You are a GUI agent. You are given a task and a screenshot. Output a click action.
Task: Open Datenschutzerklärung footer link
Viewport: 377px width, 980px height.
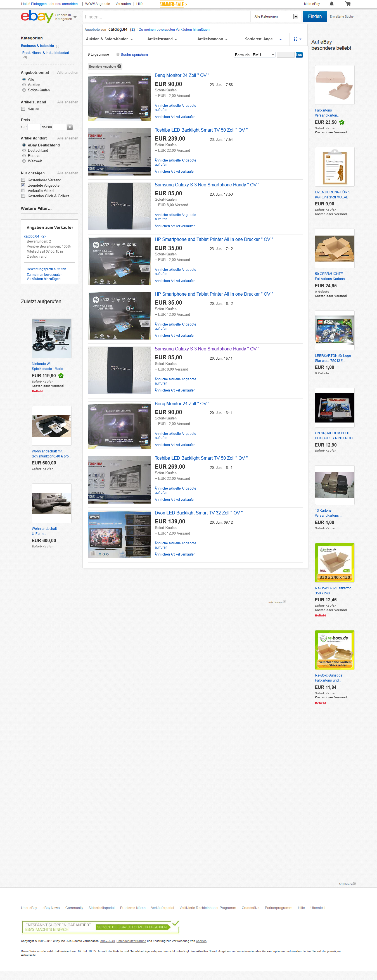[131, 941]
